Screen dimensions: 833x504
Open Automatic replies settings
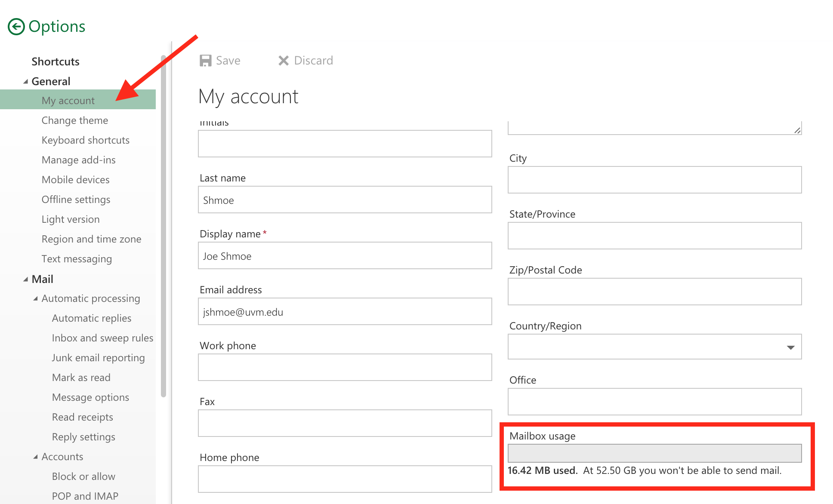91,318
